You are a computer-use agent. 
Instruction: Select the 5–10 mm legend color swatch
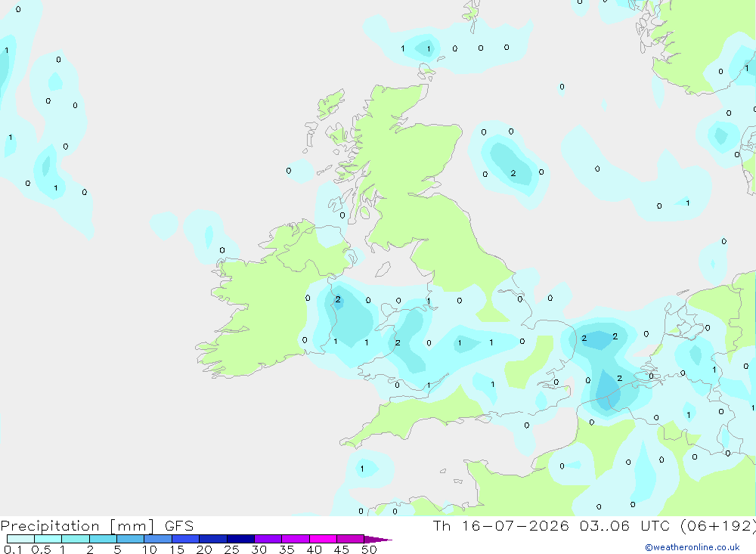[131, 539]
